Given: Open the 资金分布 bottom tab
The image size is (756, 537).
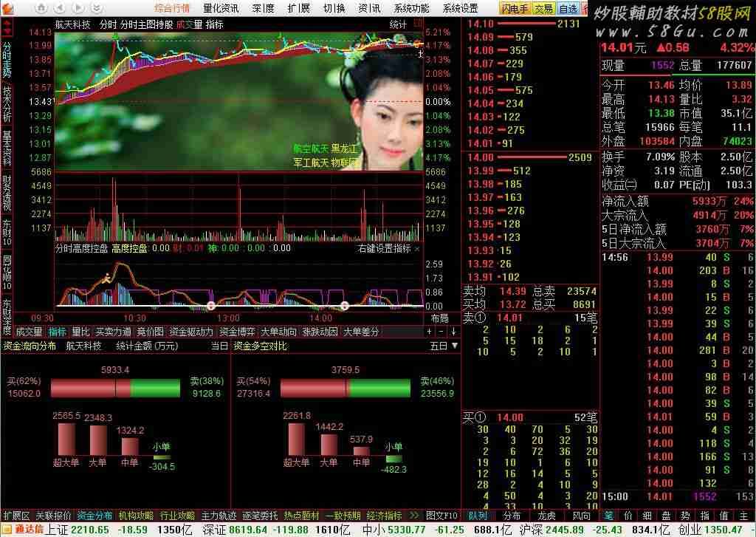Looking at the screenshot, I should [95, 516].
